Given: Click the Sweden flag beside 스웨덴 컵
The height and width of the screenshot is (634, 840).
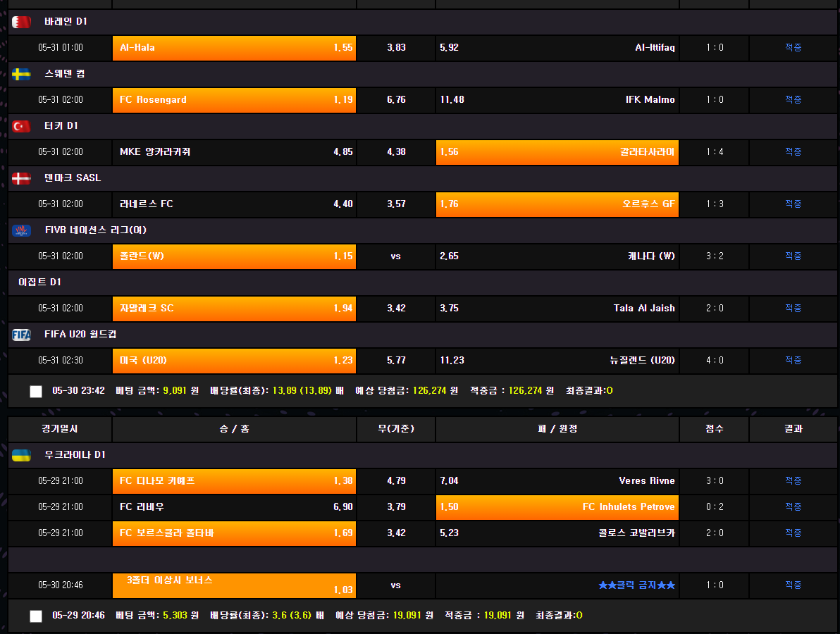Looking at the screenshot, I should tap(21, 74).
